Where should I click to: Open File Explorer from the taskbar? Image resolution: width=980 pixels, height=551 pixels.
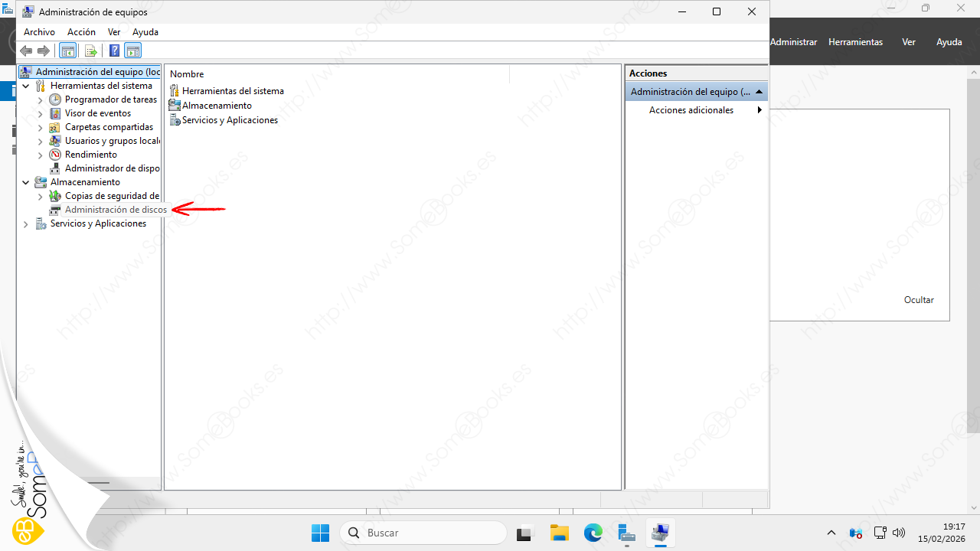[560, 533]
